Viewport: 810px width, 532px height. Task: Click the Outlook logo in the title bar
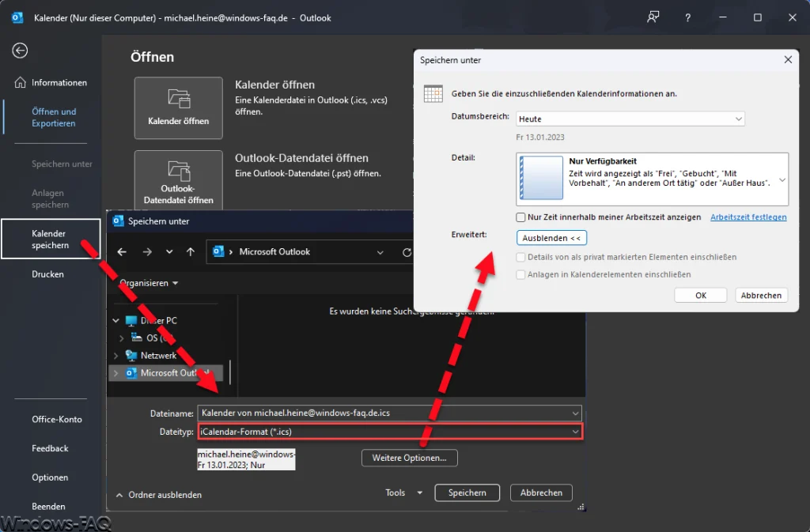[x=17, y=17]
